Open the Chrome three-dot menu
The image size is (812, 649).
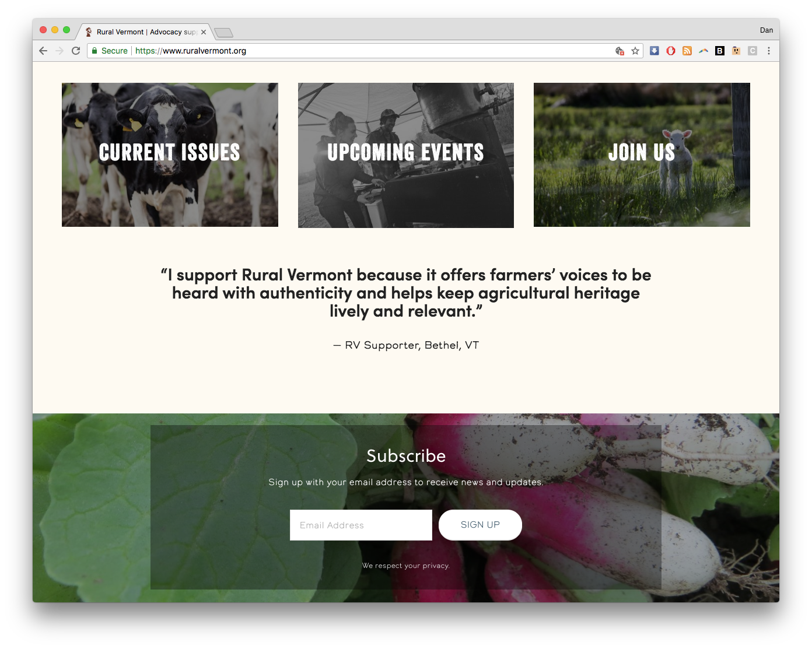(x=769, y=51)
